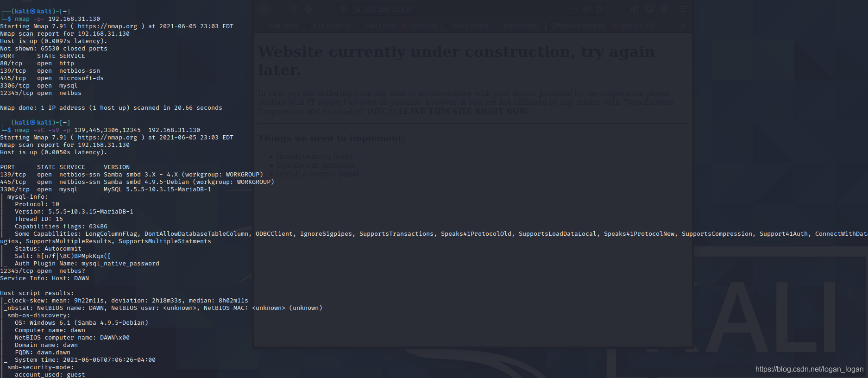Open the Firefox account icon
The width and height of the screenshot is (868, 378).
click(664, 9)
